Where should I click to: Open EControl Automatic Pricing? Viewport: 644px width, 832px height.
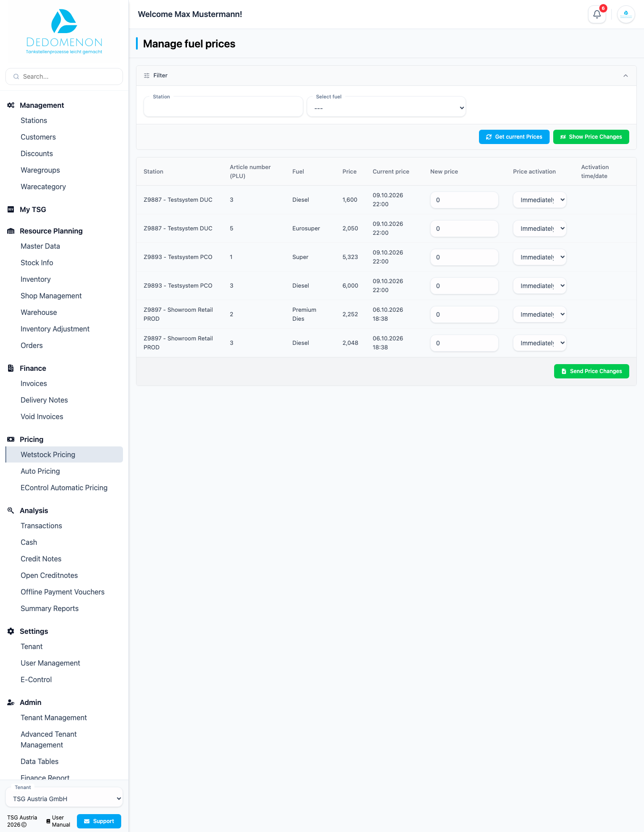64,488
